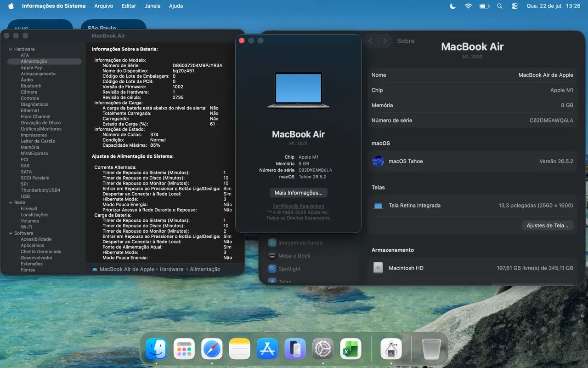Click the Mais Informações... button
Image resolution: width=588 pixels, height=368 pixels.
tap(299, 193)
